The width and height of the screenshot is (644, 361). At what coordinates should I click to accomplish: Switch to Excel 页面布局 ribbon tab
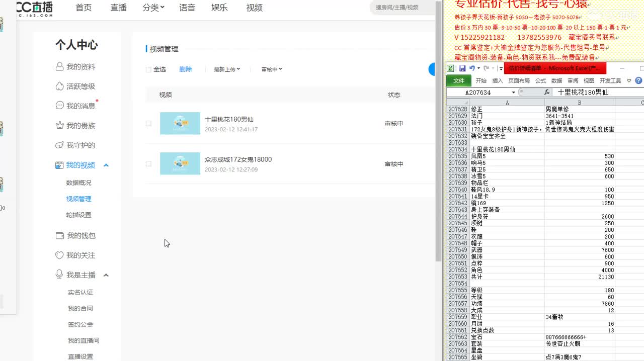[519, 80]
